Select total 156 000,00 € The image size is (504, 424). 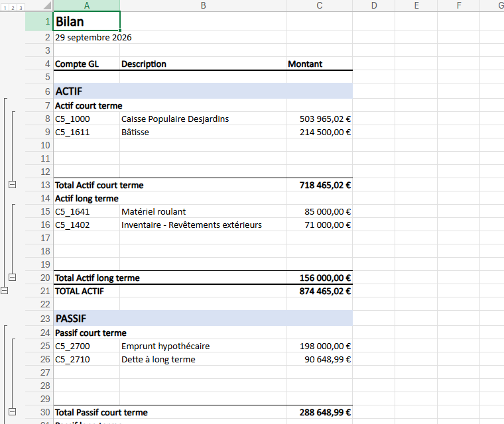[319, 278]
